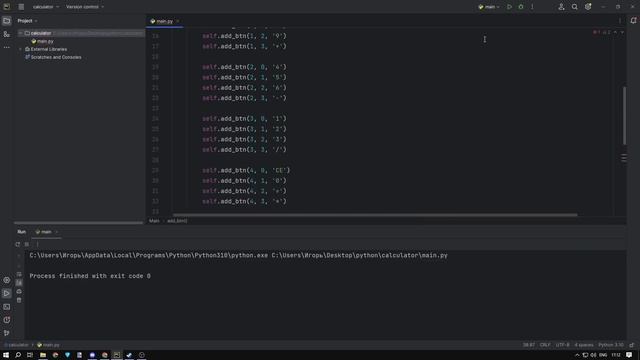This screenshot has height=360, width=640.
Task: Collapse the calculator folder in tree
Action: (20, 33)
